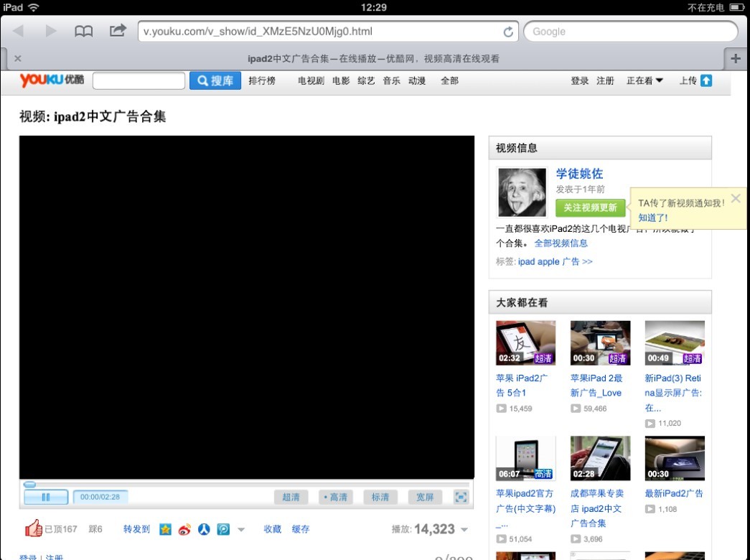Open the 最新iPad2广告 video thumbnail
Image resolution: width=750 pixels, height=560 pixels.
point(675,458)
